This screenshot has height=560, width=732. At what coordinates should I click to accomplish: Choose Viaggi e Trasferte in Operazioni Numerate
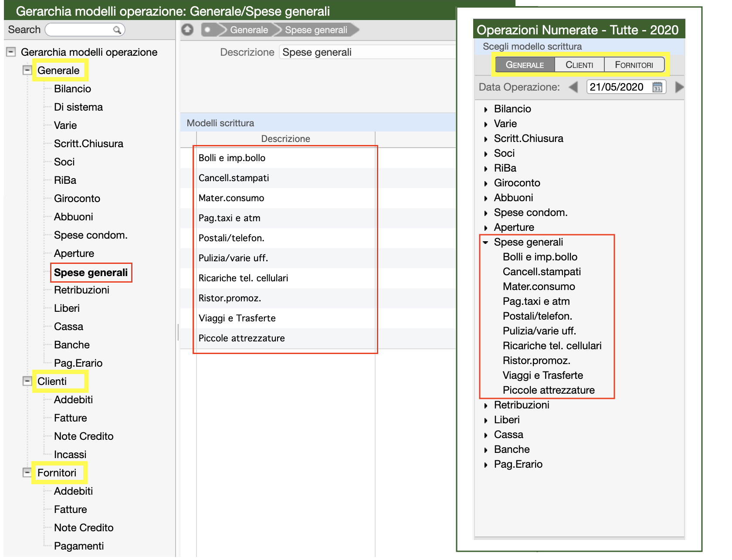point(543,375)
